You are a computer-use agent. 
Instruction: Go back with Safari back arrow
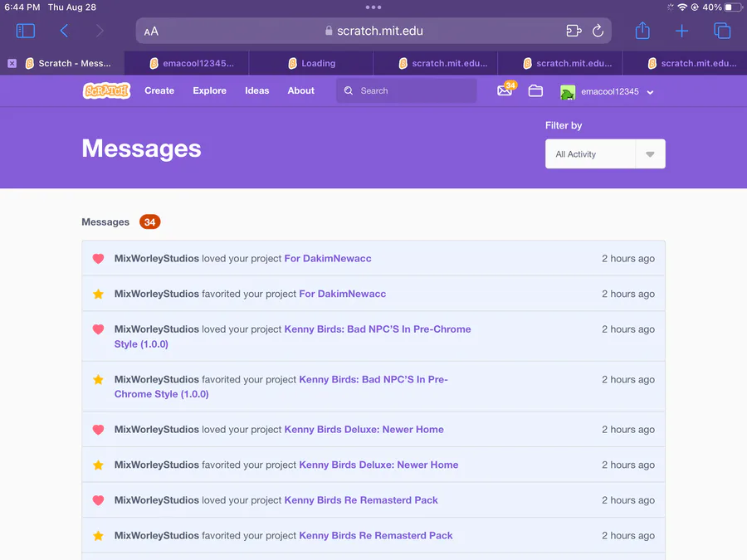coord(64,31)
